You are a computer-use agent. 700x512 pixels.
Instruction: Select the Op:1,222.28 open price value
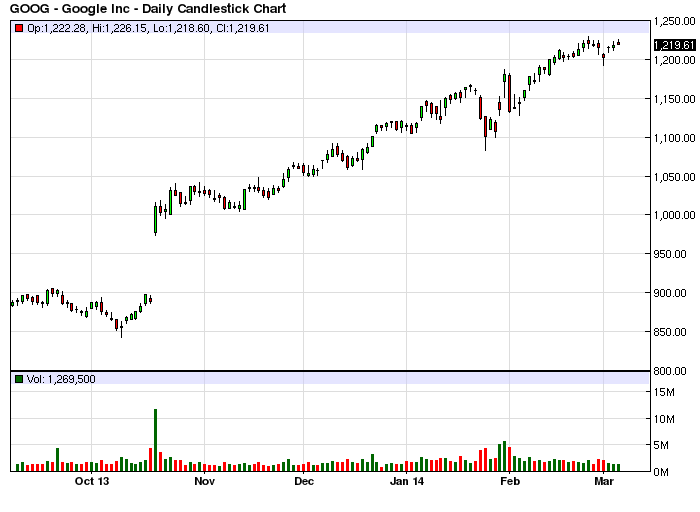[57, 28]
